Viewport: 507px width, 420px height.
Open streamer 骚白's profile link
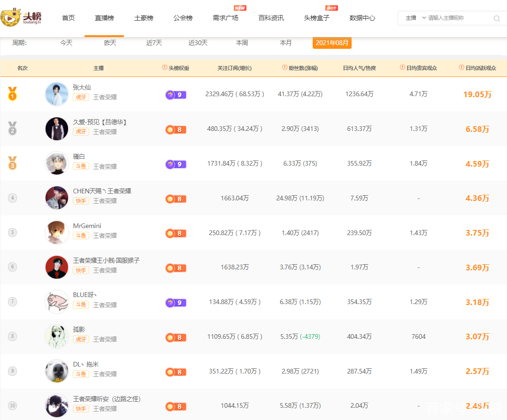(79, 156)
